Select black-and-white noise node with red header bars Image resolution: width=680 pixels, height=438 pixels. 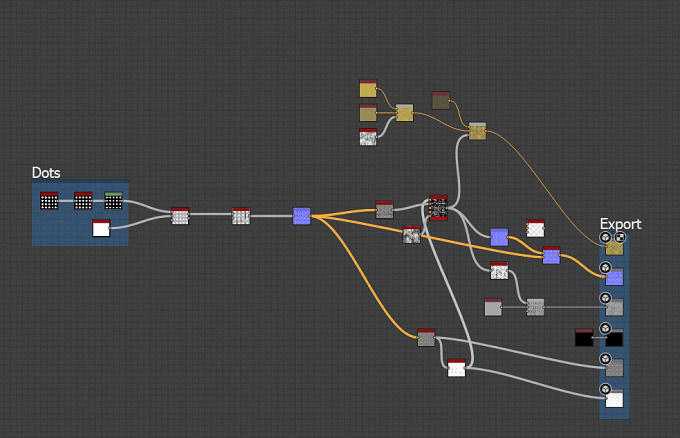pyautogui.click(x=438, y=208)
